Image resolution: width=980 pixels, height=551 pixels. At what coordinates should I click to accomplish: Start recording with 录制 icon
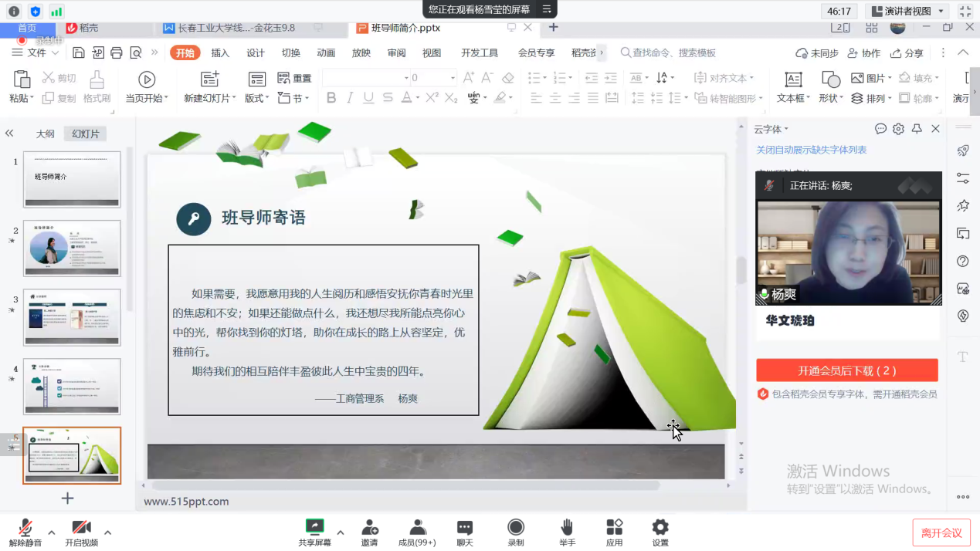[515, 531]
